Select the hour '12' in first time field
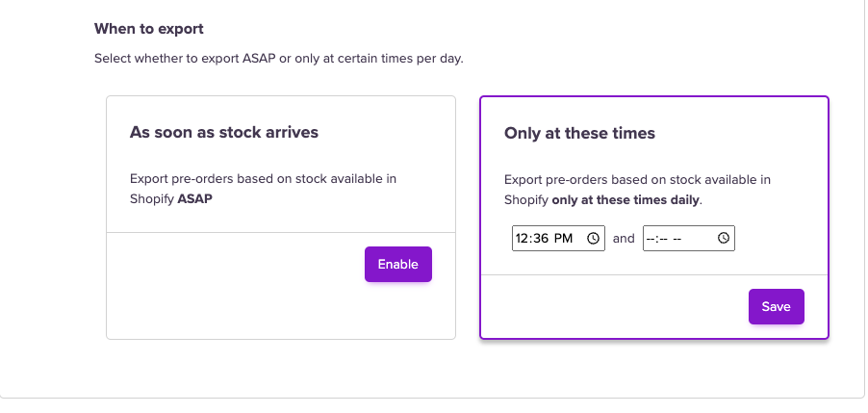Image resolution: width=868 pixels, height=413 pixels. (x=523, y=238)
